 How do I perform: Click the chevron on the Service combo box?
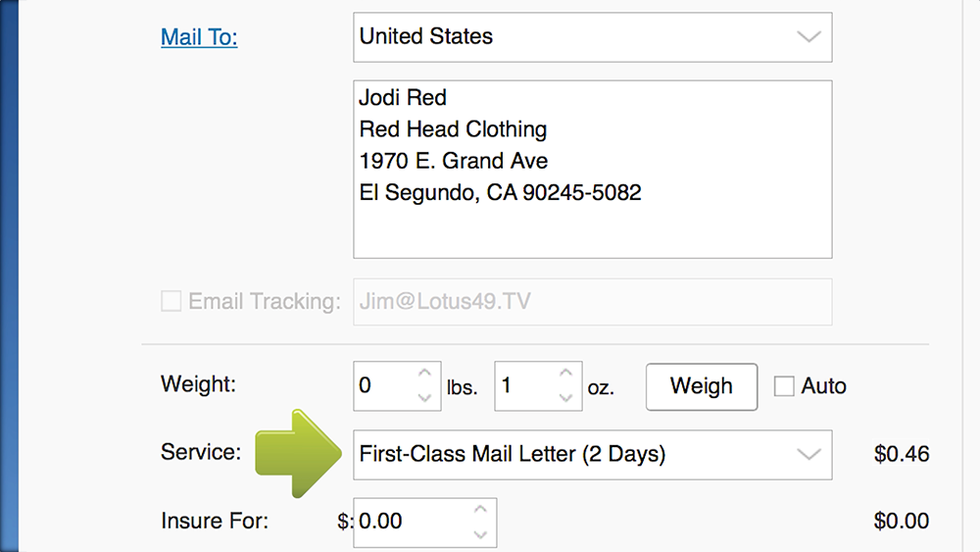tap(808, 455)
